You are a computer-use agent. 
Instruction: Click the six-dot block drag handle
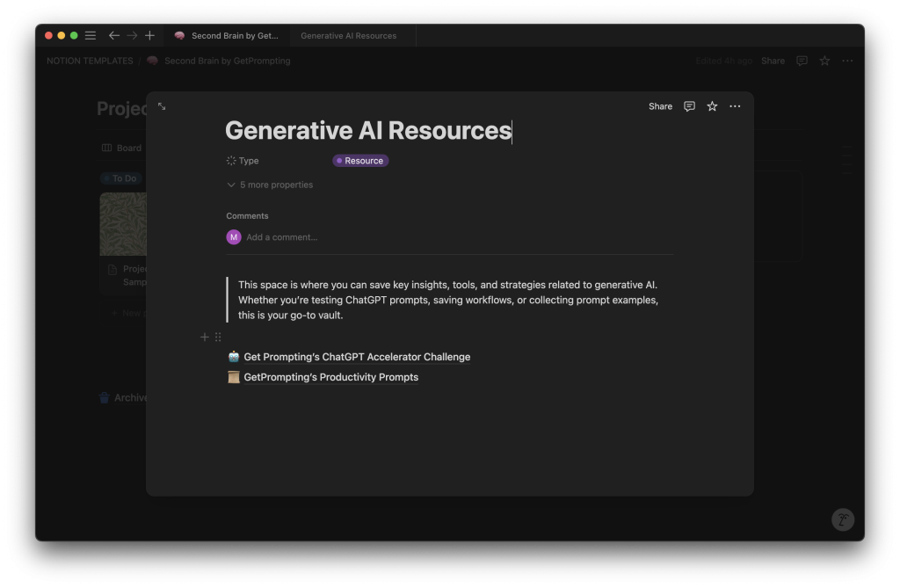tap(218, 337)
